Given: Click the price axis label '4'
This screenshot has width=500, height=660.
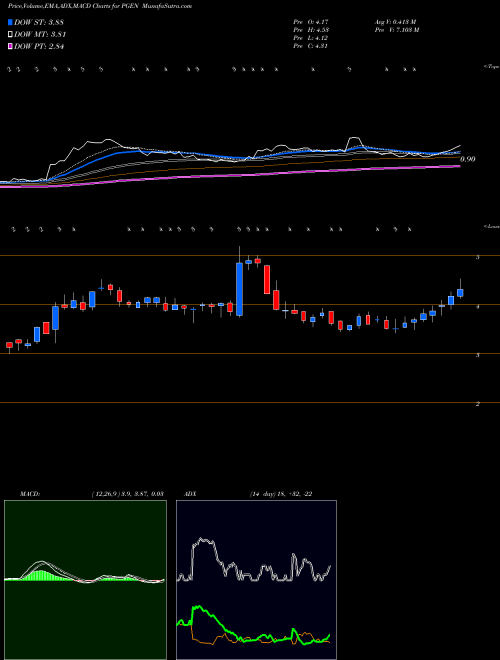Looking at the screenshot, I should (478, 307).
